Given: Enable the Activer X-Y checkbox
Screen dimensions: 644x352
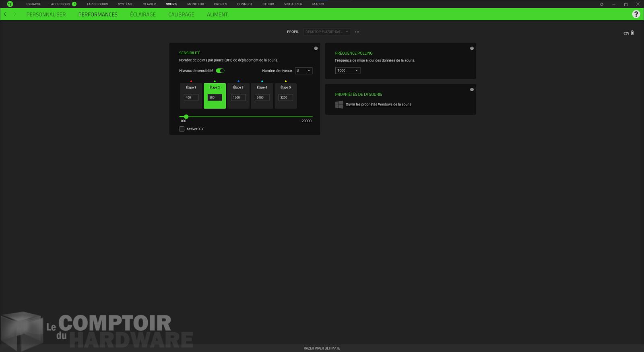Looking at the screenshot, I should [x=182, y=129].
